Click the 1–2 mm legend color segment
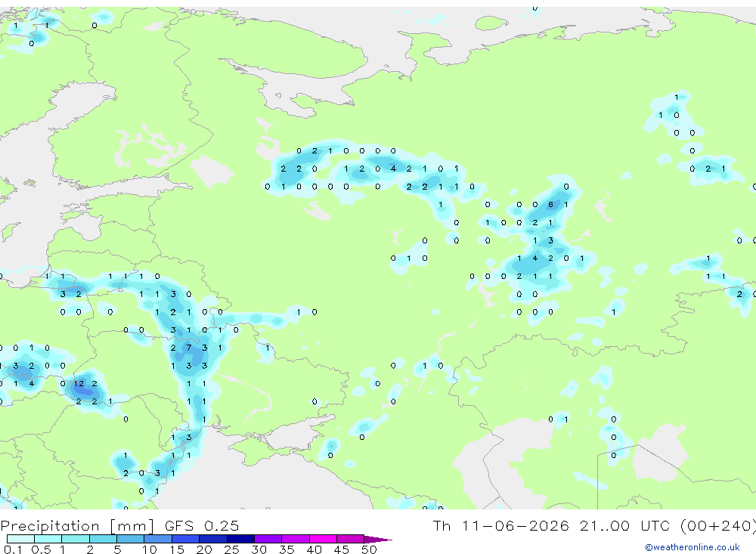Screen dimensions: 756x554 [76, 539]
